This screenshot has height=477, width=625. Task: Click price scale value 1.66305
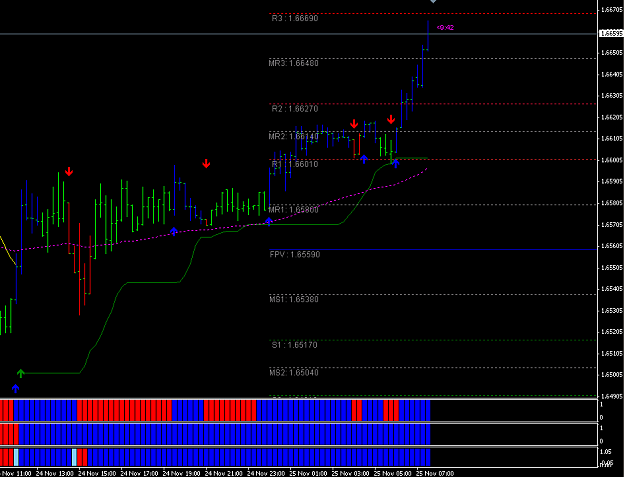(611, 96)
